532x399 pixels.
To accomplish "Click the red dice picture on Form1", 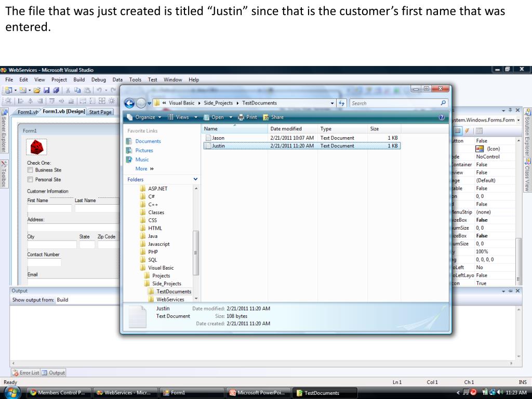I will pos(37,147).
